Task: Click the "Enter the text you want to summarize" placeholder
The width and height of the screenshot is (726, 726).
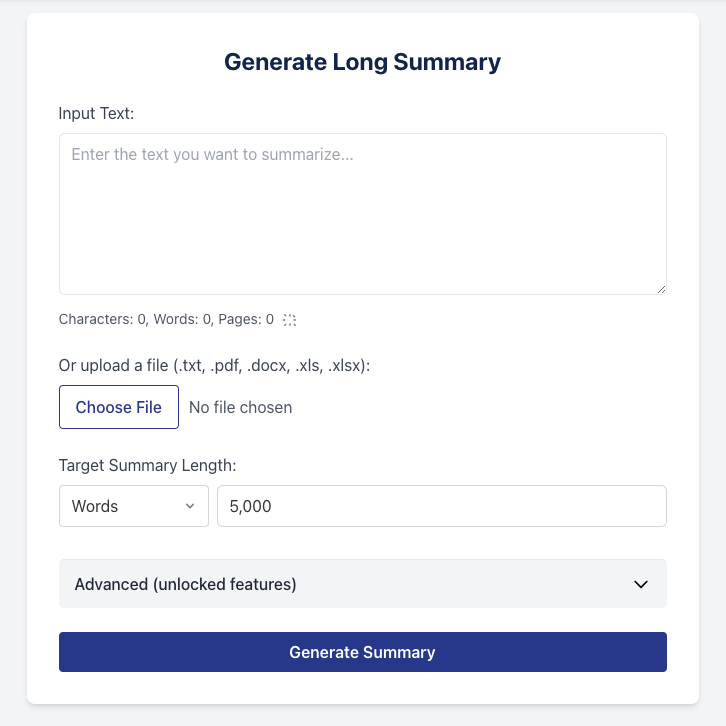Action: pos(213,155)
